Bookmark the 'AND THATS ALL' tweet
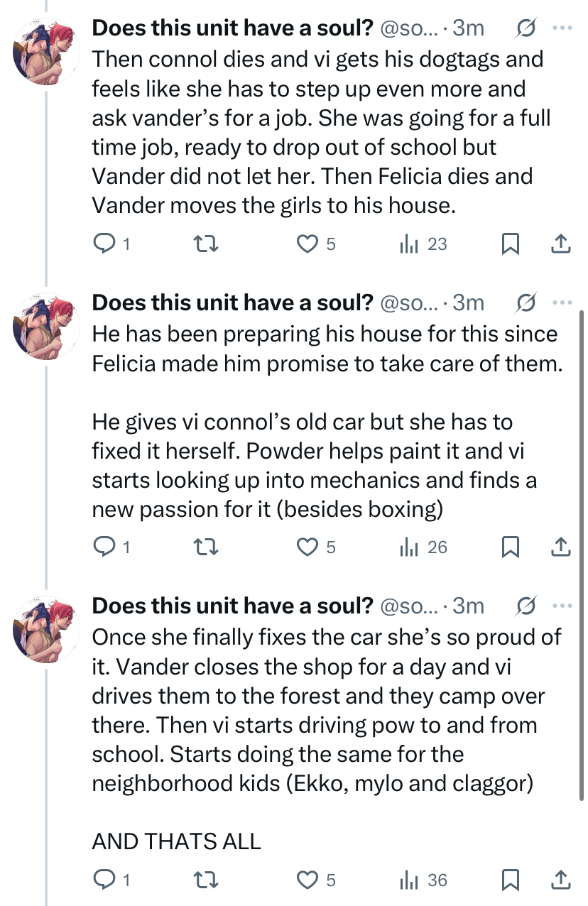 [511, 880]
